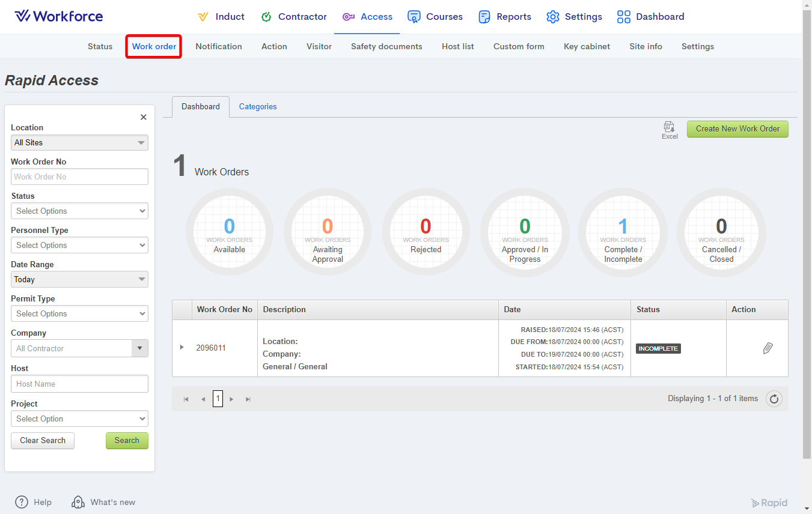Viewport: 812px width, 514px height.
Task: Click the Date column header
Action: pyautogui.click(x=564, y=310)
